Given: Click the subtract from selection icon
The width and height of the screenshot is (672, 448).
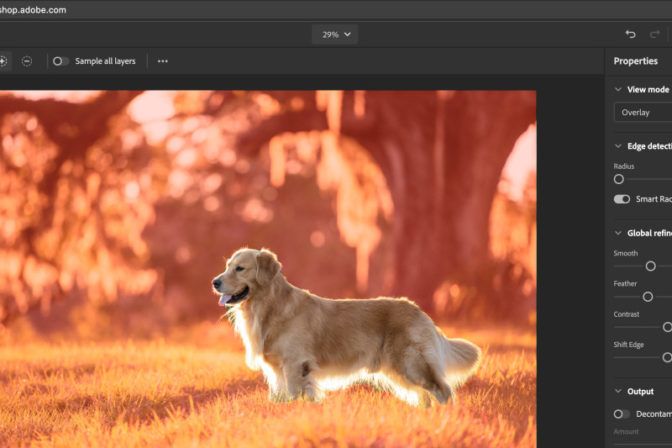Looking at the screenshot, I should (x=27, y=61).
